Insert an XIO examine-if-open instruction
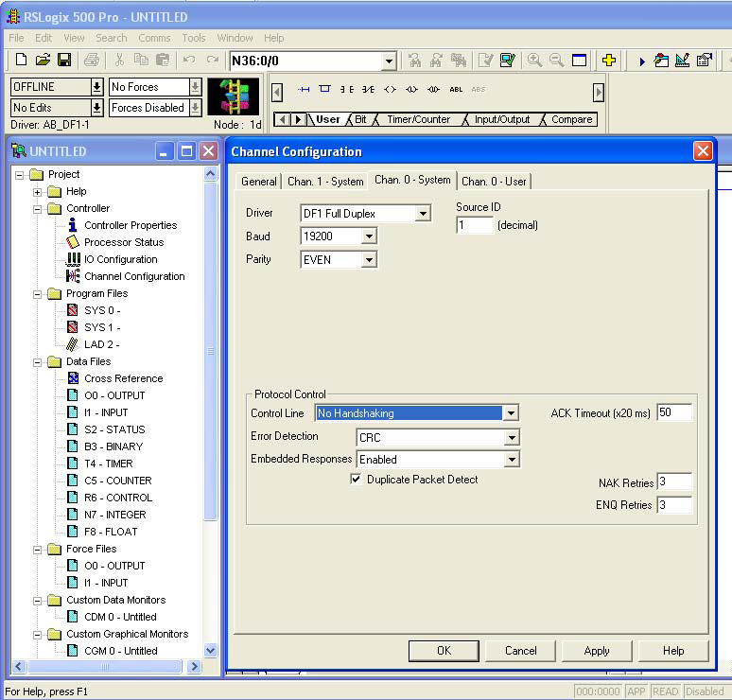Screen dimensions: 732x700 [x=368, y=89]
